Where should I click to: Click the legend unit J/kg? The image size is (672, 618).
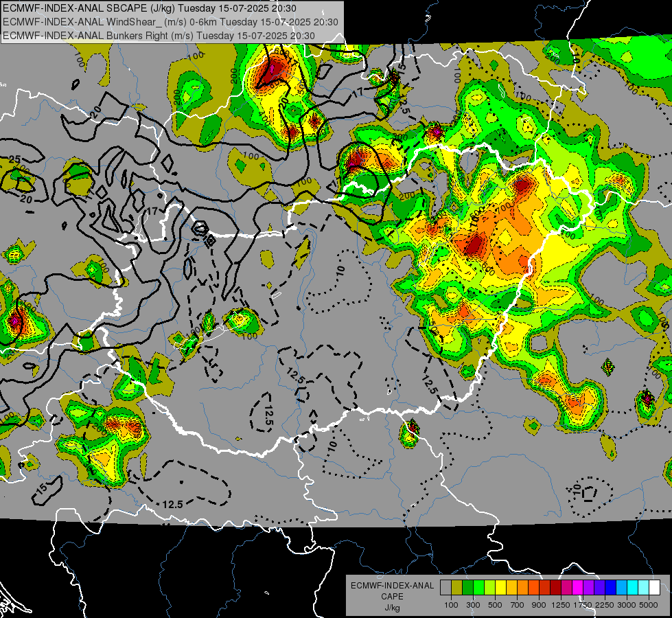pyautogui.click(x=393, y=608)
